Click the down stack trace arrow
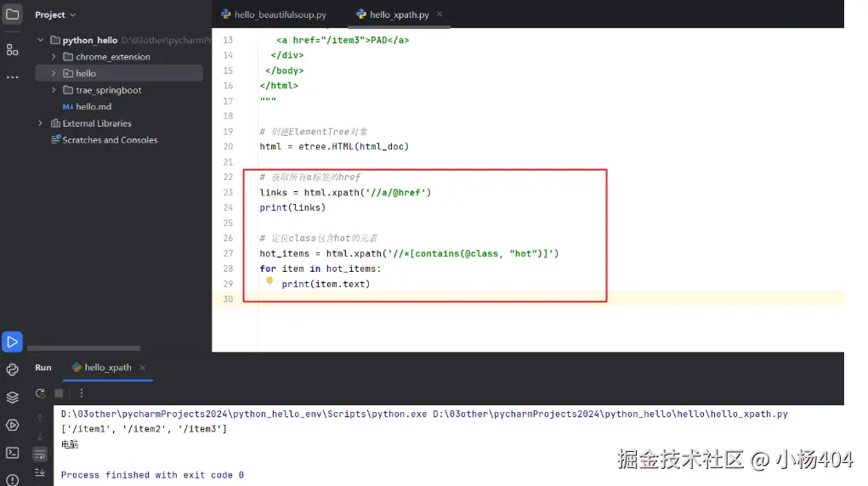The width and height of the screenshot is (868, 486). pos(40,436)
